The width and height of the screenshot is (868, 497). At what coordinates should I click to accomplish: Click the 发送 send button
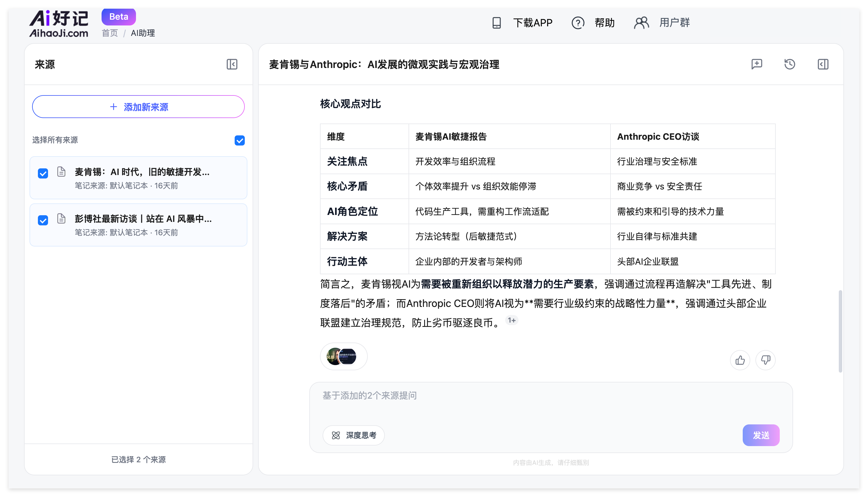(761, 435)
